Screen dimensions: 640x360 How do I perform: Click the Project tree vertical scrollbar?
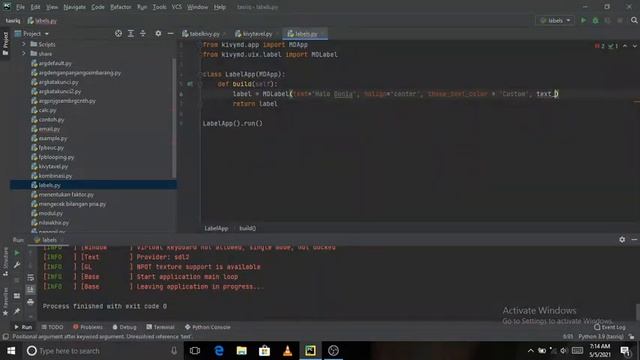pyautogui.click(x=174, y=118)
